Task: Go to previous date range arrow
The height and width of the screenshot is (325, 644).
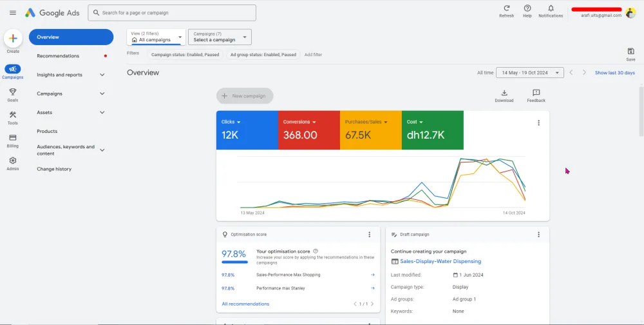Action: tap(571, 72)
